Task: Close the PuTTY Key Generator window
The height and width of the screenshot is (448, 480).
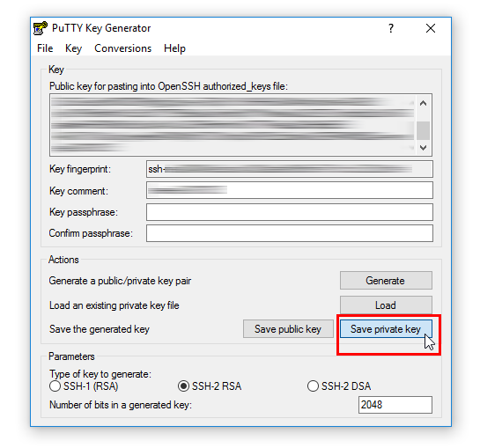Action: [431, 28]
